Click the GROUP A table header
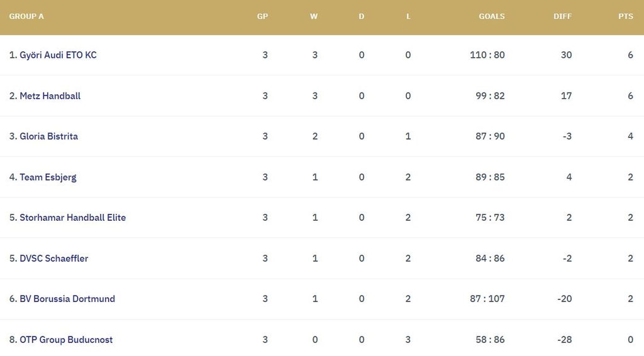This screenshot has width=644, height=356. click(x=26, y=16)
